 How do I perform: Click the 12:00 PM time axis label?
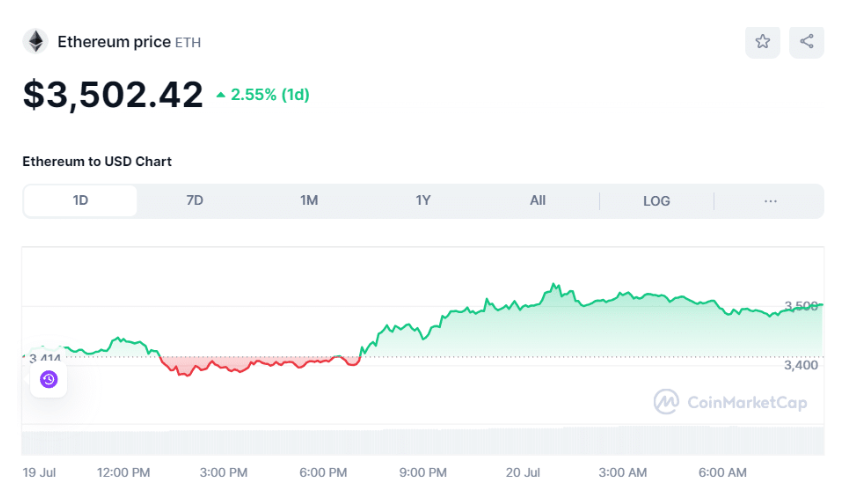(x=123, y=472)
